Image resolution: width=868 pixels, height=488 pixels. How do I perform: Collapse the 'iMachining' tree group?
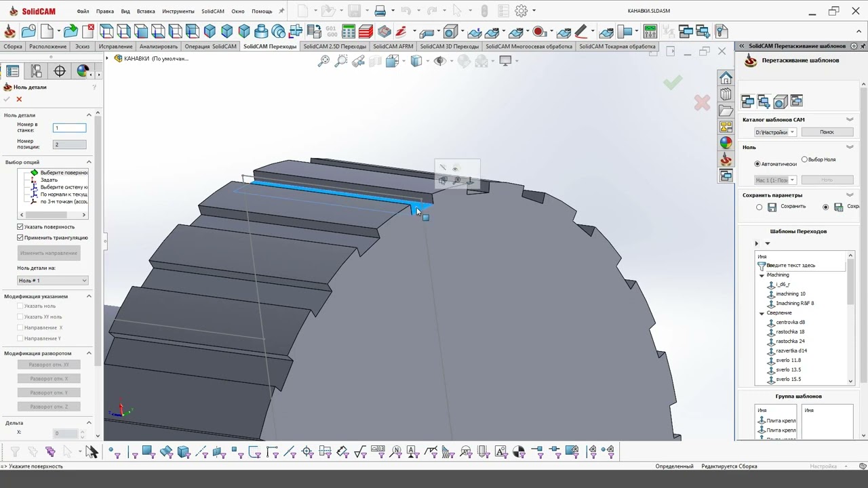(762, 275)
